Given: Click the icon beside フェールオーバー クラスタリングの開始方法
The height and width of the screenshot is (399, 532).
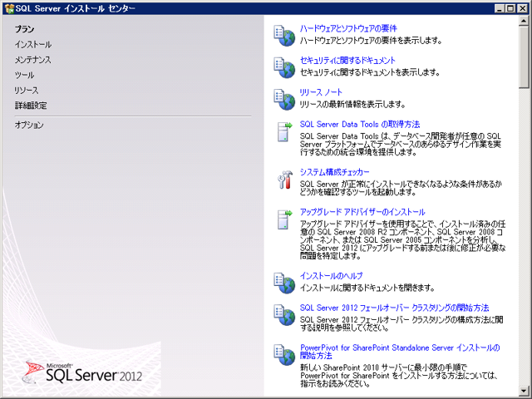Looking at the screenshot, I should (x=284, y=315).
